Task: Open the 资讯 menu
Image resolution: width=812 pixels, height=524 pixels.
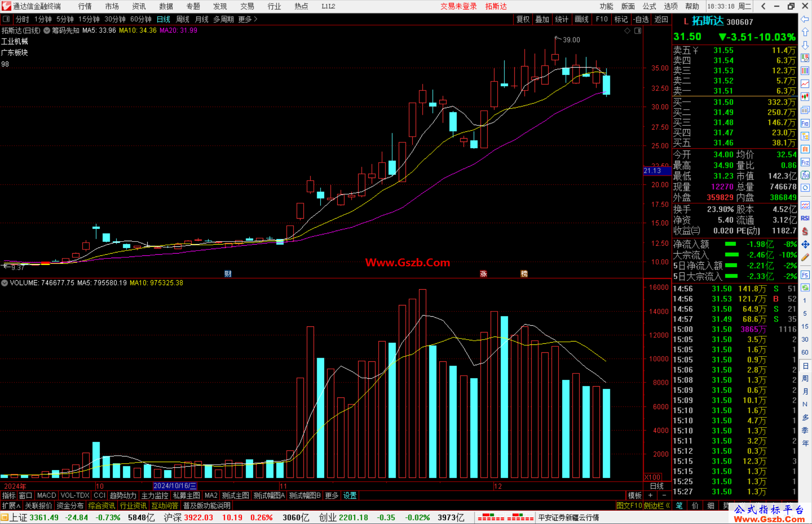Action: (139, 6)
